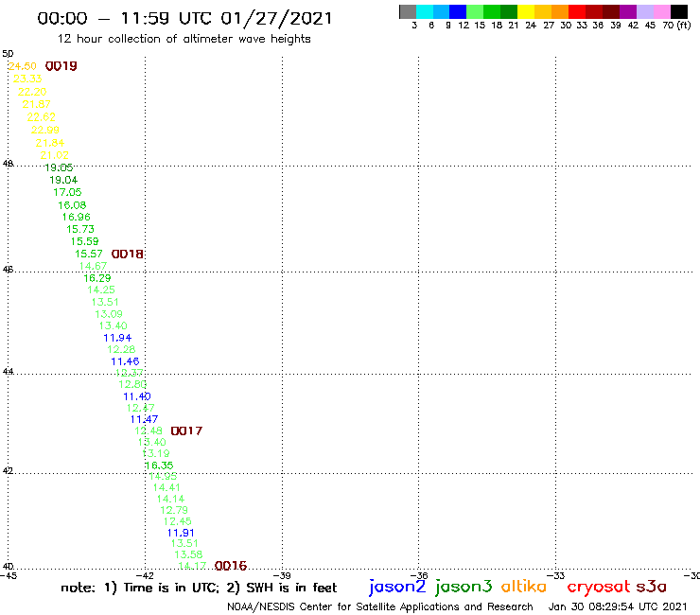Click the wave height value 14.41
This screenshot has width=700, height=615.
[166, 487]
